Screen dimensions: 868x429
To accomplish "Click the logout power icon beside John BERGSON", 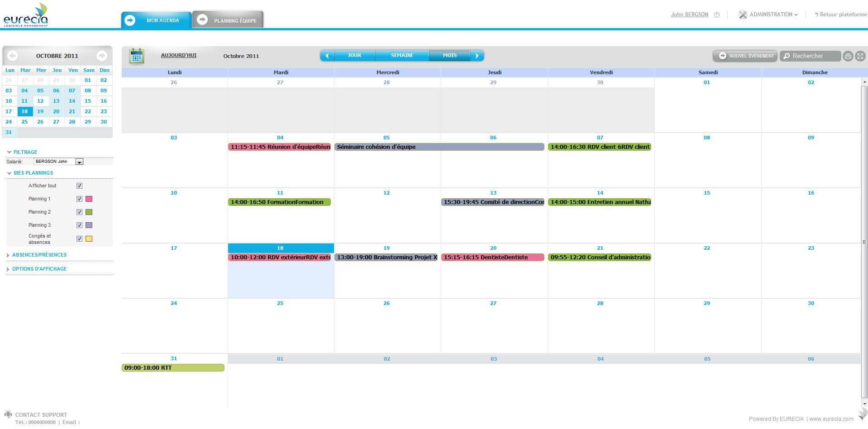I will click(717, 15).
